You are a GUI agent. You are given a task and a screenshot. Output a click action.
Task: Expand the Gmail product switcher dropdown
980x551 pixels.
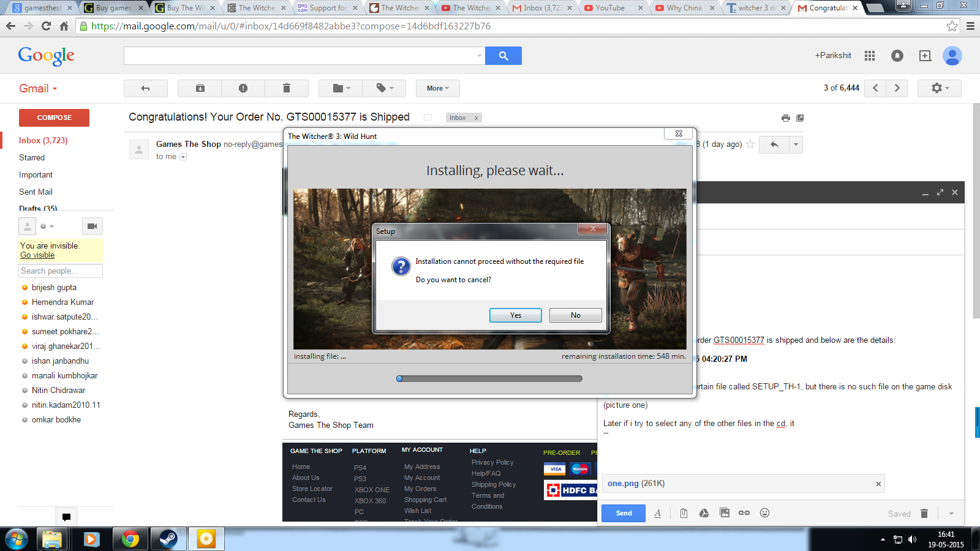pos(38,88)
